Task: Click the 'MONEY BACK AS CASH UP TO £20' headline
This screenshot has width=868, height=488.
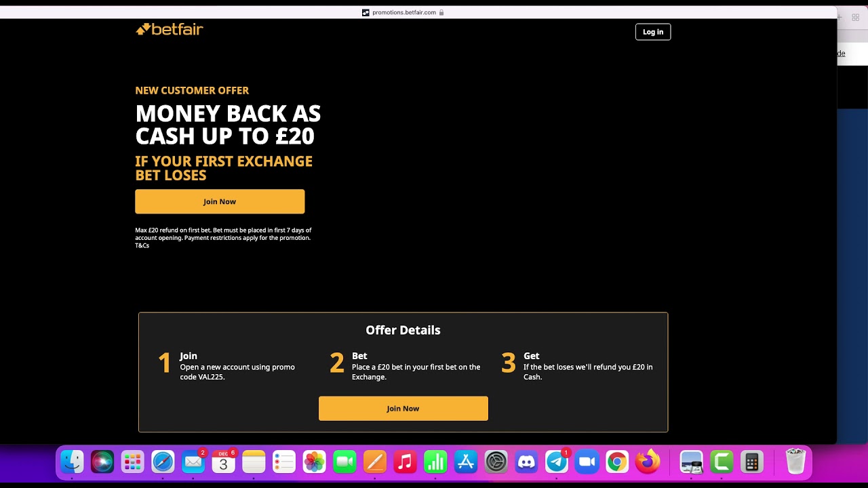Action: tap(228, 125)
